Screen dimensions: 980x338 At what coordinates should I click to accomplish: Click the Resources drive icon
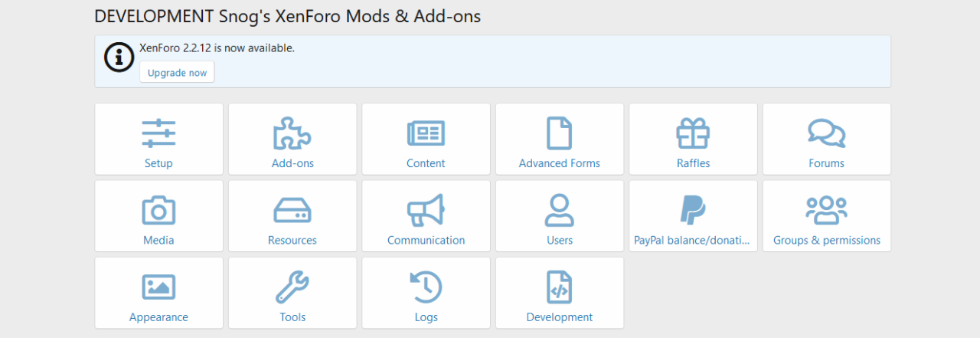[292, 210]
